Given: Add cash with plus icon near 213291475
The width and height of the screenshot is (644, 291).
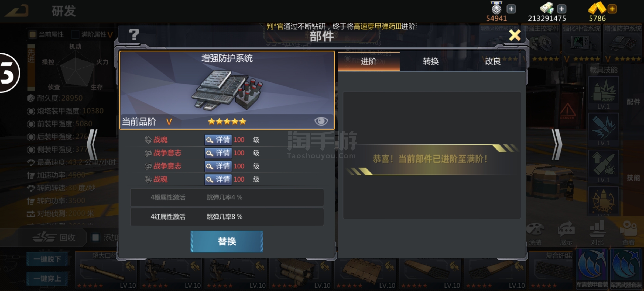Looking at the screenshot, I should pyautogui.click(x=562, y=9).
